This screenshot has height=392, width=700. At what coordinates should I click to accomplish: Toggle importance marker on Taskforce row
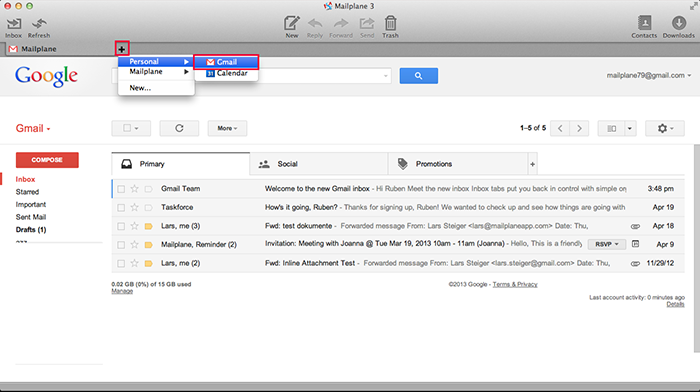click(148, 208)
